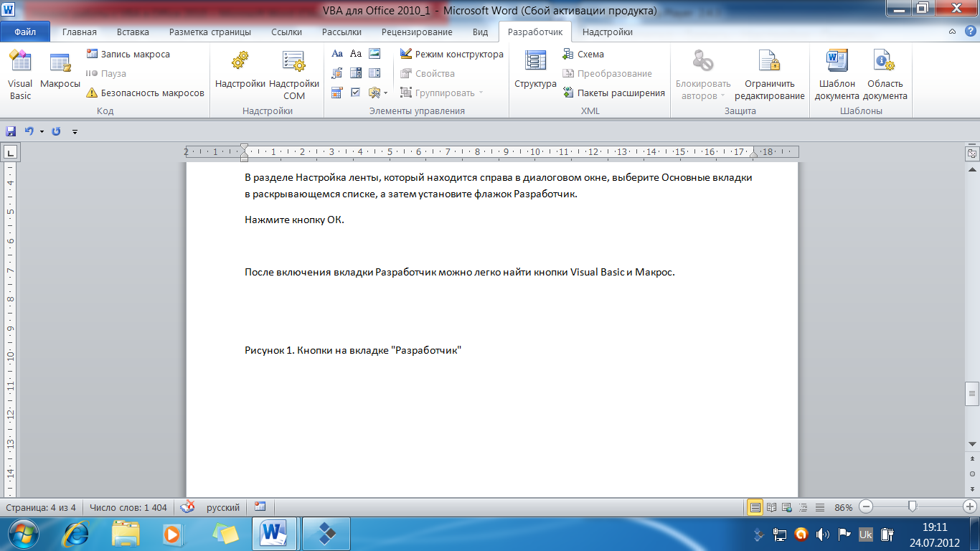
Task: Insert picture content control
Action: [374, 54]
